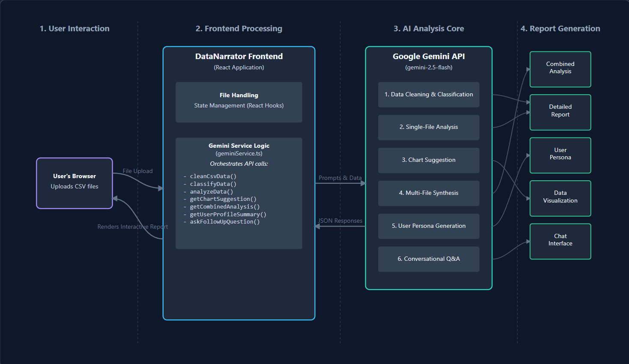629x364 pixels.
Task: Select the DataNarrator Frontend title
Action: point(239,57)
